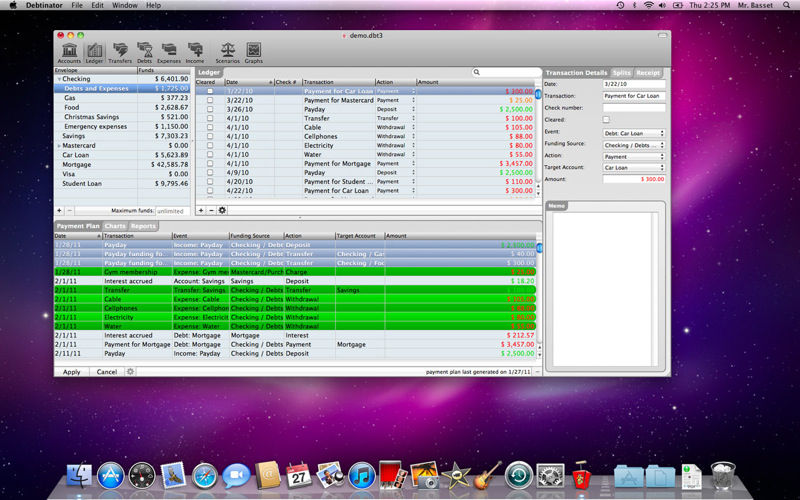Open Action dropdown for 4/9/10 Payday row
The height and width of the screenshot is (500, 800).
pos(395,172)
